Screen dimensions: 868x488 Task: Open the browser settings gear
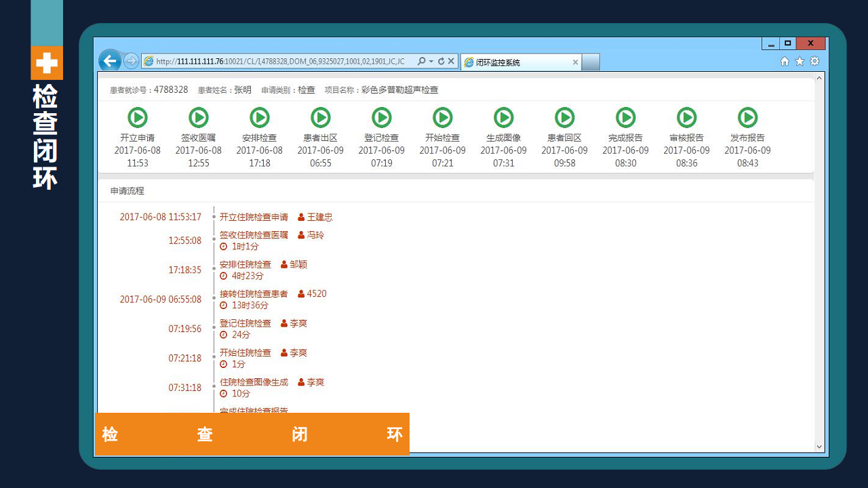(x=814, y=61)
